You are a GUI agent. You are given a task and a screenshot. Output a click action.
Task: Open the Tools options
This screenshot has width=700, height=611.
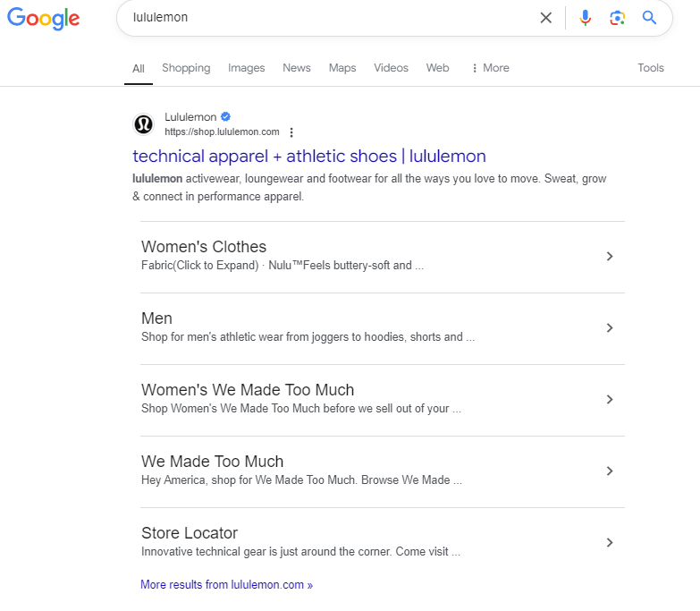coord(651,68)
